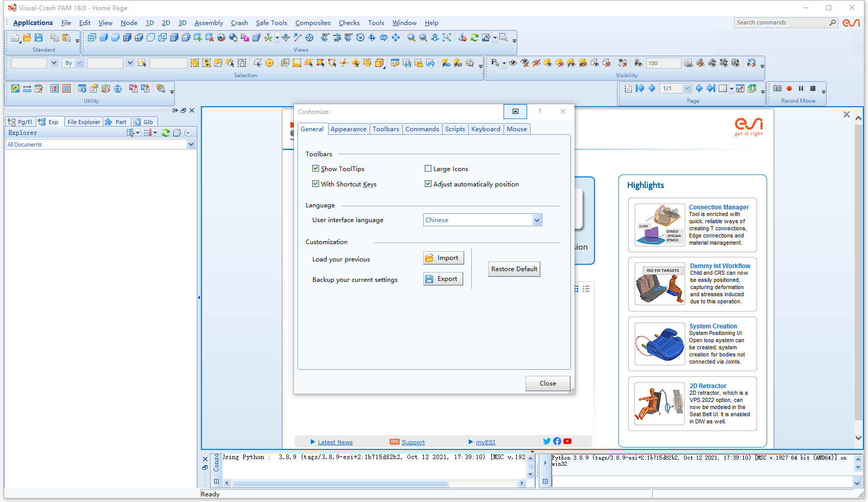Toggle With Shortcut Keys checkbox

click(x=316, y=184)
